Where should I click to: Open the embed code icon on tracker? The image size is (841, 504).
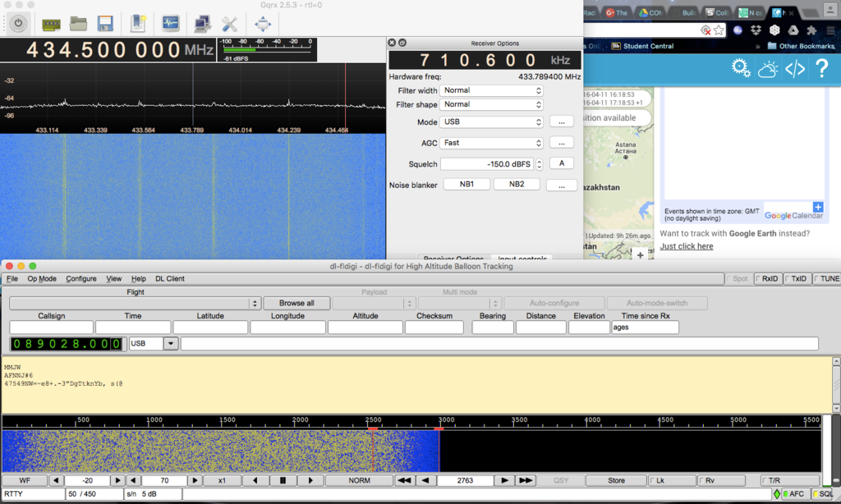click(x=795, y=69)
